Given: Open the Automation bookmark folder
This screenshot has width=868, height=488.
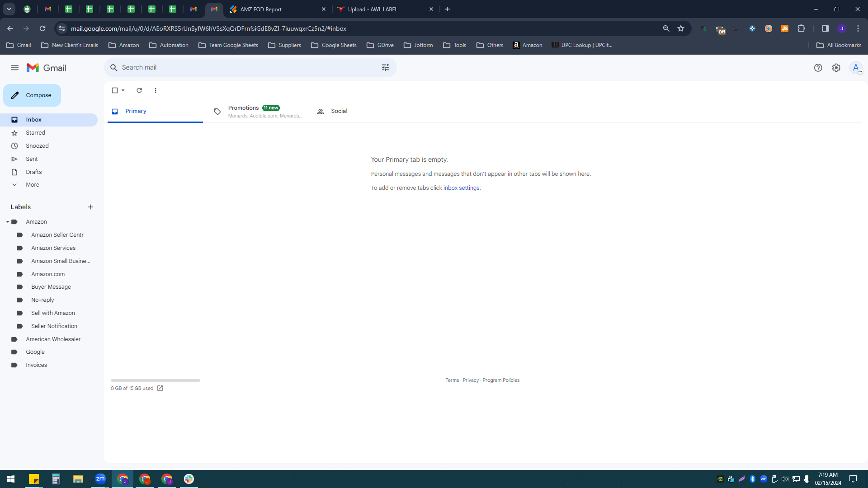Looking at the screenshot, I should [169, 45].
